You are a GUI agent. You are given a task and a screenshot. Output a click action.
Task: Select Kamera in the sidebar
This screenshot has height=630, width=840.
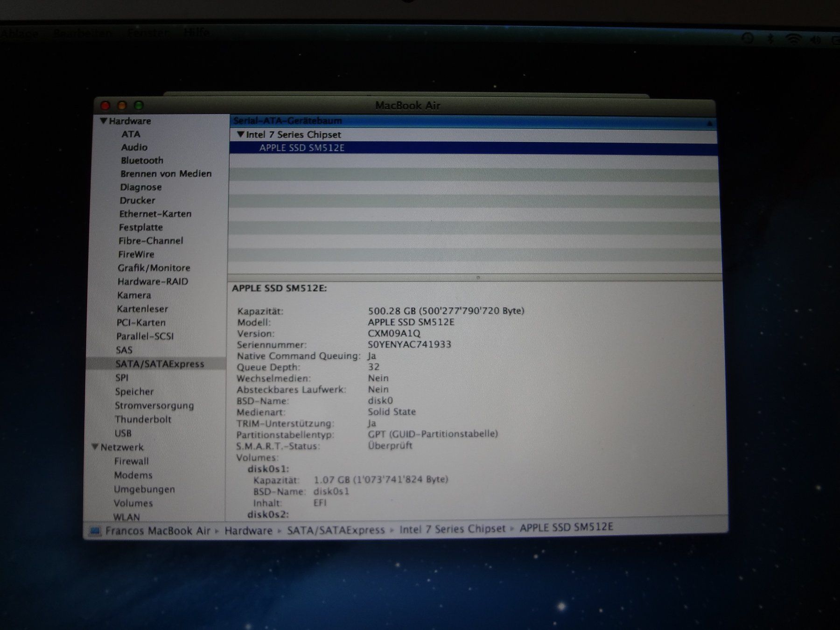(134, 295)
